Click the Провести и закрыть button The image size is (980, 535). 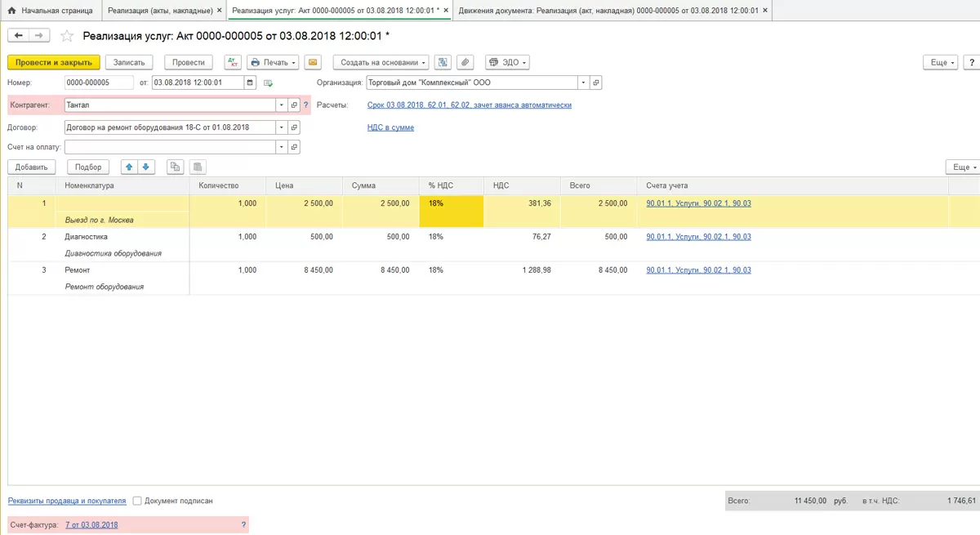(54, 62)
